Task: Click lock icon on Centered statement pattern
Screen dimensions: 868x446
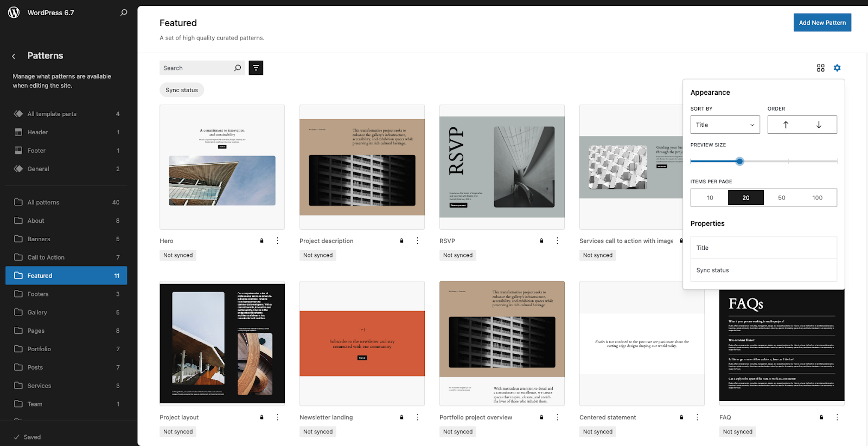Action: [x=681, y=417]
